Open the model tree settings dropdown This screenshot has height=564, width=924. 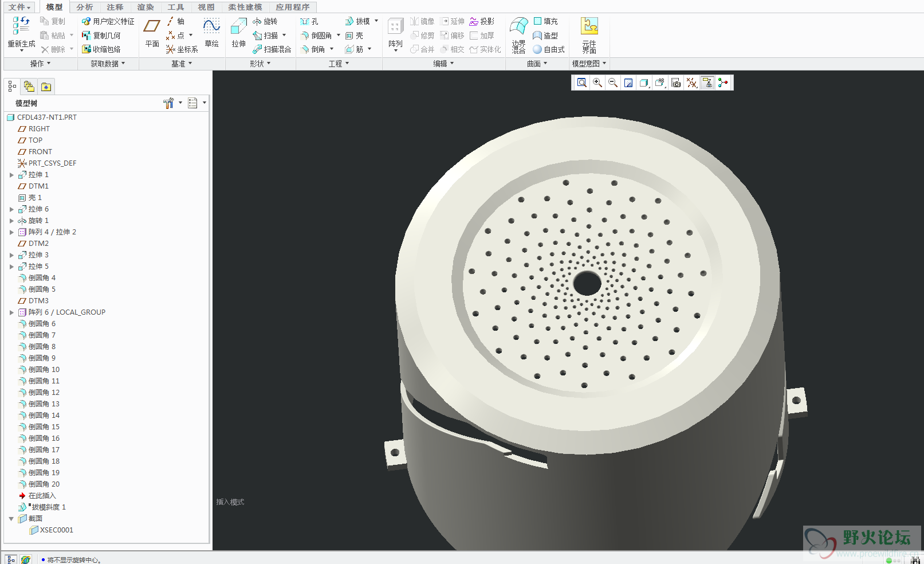[172, 103]
